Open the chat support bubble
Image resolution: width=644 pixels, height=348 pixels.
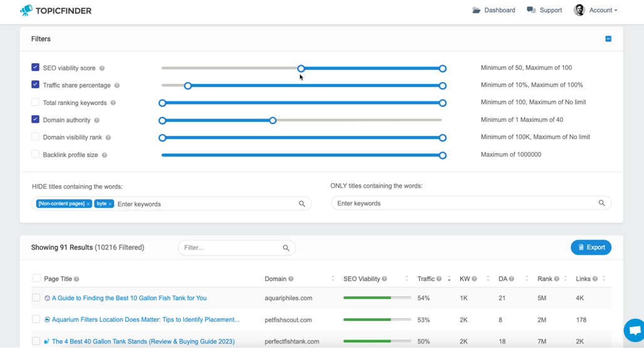point(635,330)
